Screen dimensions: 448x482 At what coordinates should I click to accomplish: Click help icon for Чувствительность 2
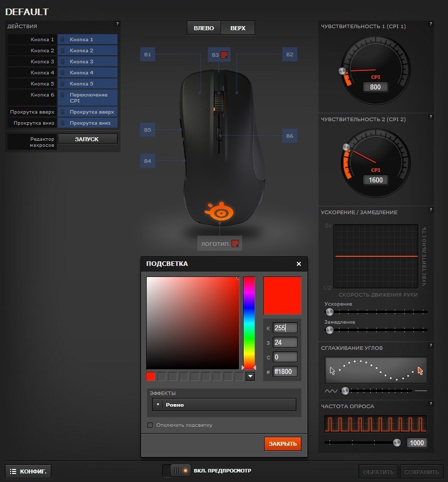pyautogui.click(x=431, y=117)
